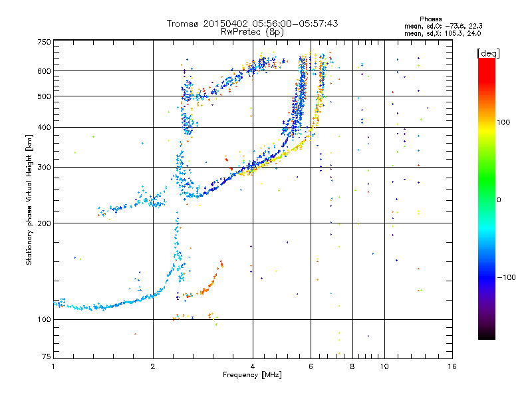Click the y-axis tick label '400'
The width and height of the screenshot is (532, 399).
point(44,127)
